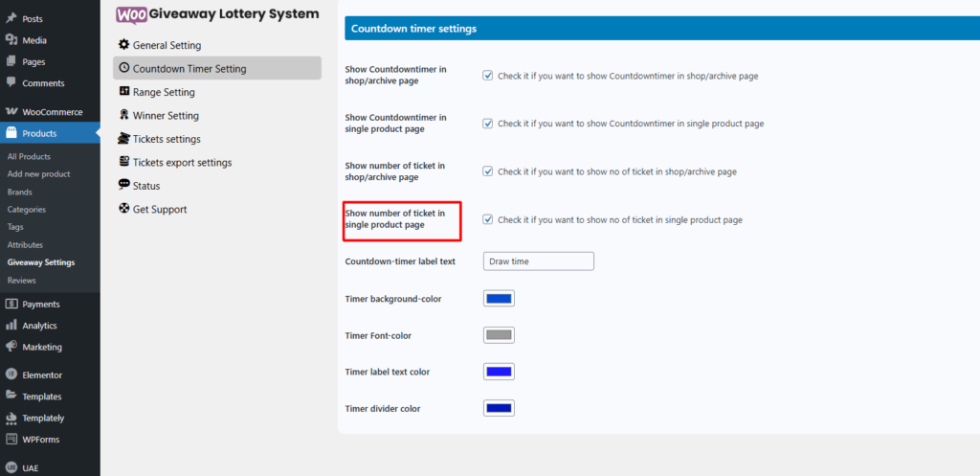Click the Countdown timer settings header bar
Viewport: 980px width, 476px height.
(x=662, y=28)
